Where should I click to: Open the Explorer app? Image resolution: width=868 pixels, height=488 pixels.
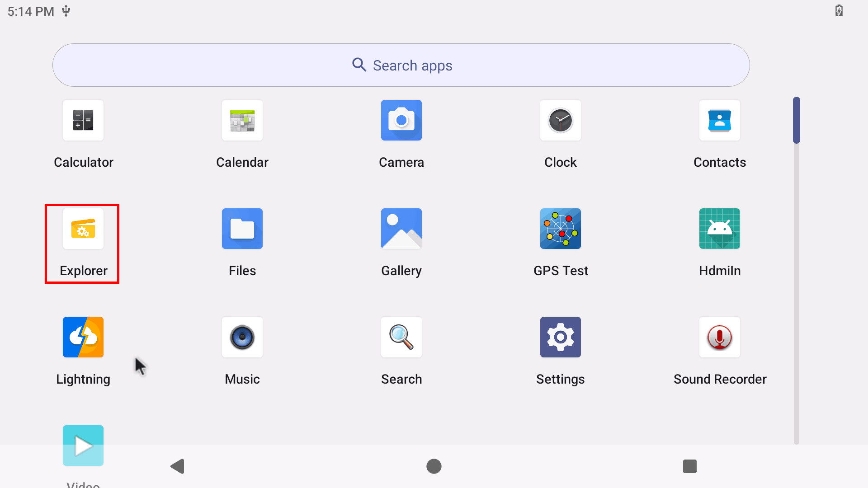[x=83, y=229]
